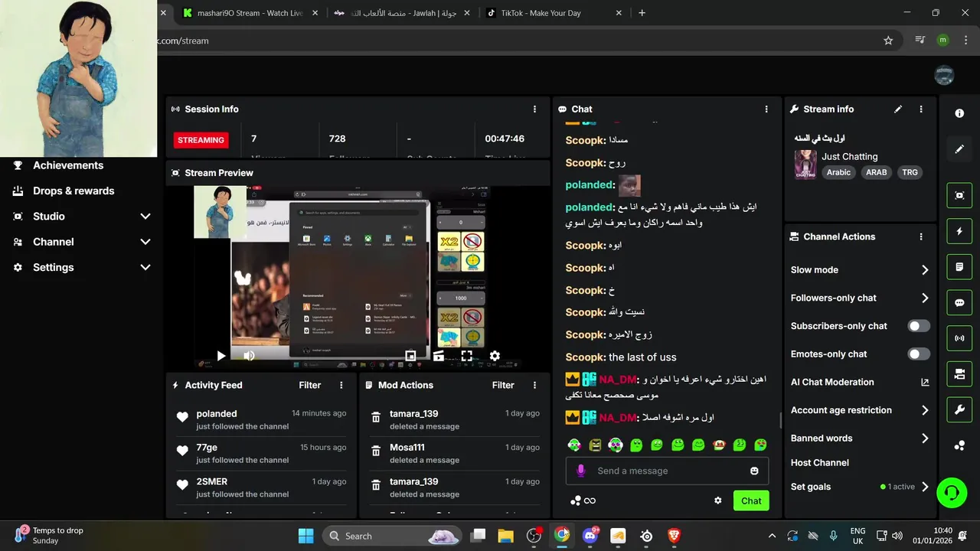Screen dimensions: 980x551
Task: Open emoji picker in message box
Action: [x=754, y=471]
